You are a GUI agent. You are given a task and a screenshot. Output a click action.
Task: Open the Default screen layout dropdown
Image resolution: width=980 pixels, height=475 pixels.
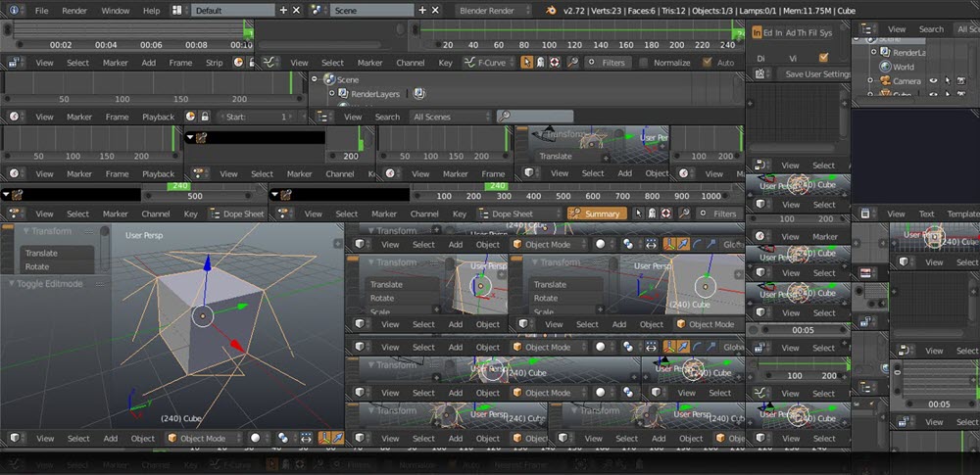[x=233, y=10]
